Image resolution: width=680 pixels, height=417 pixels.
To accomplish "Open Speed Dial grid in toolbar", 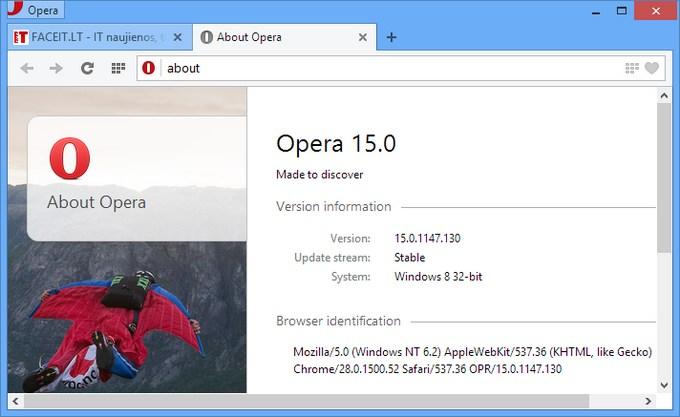I will pyautogui.click(x=118, y=68).
